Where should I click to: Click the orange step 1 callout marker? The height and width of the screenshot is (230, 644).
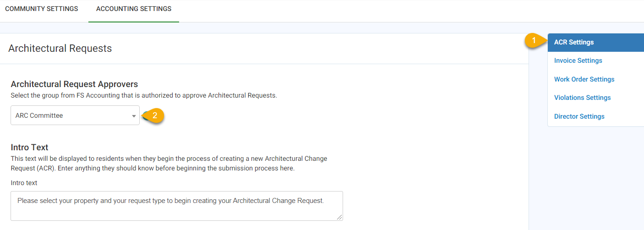(534, 40)
